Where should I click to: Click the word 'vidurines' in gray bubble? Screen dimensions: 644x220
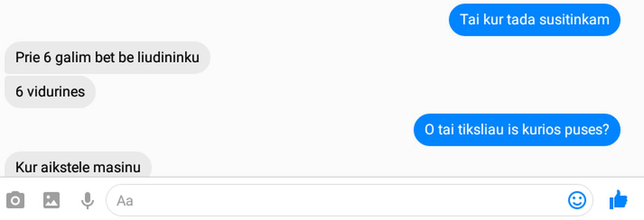tap(56, 92)
